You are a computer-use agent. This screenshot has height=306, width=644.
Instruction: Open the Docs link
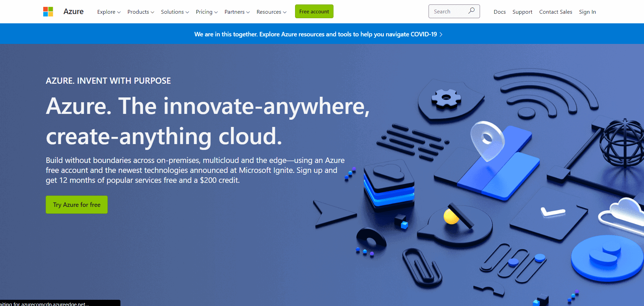pyautogui.click(x=500, y=12)
